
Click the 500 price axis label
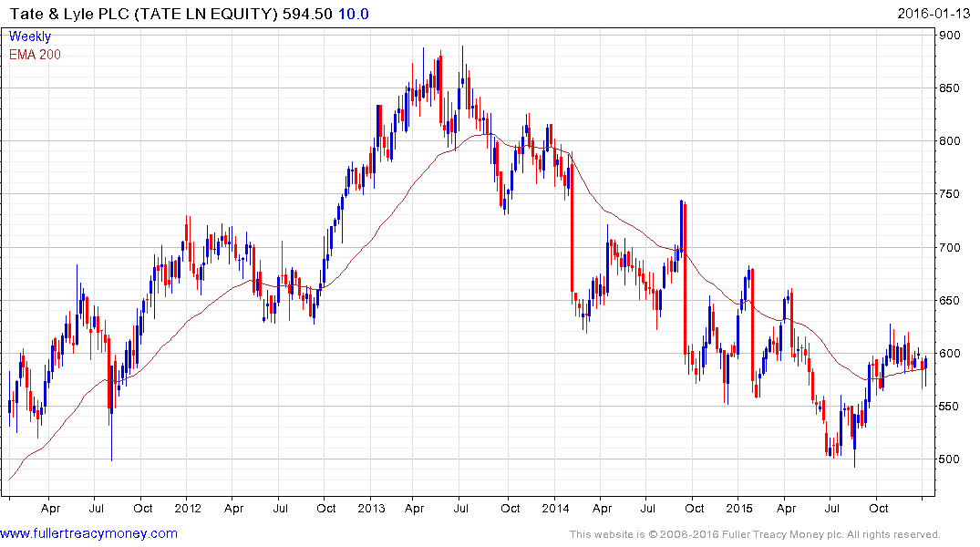click(950, 459)
